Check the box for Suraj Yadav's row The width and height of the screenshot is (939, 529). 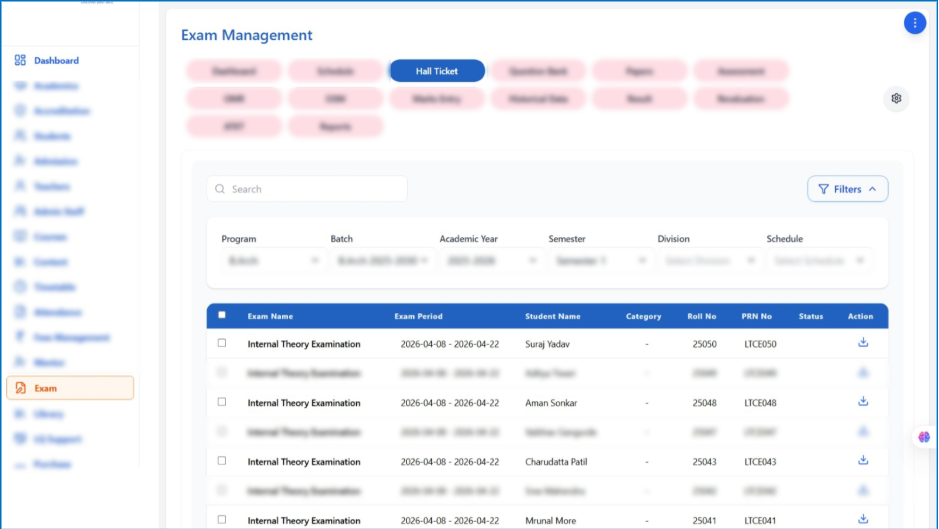[222, 343]
